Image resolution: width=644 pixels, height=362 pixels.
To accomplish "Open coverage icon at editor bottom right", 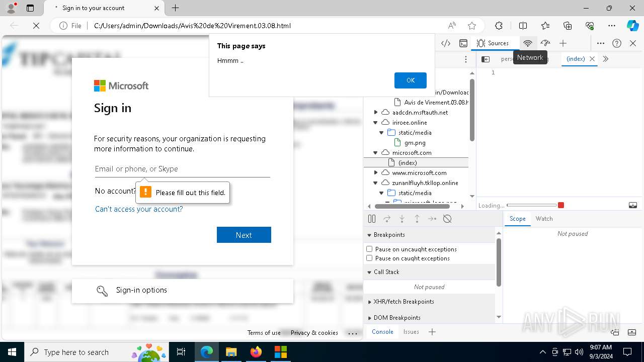I will 633,205.
